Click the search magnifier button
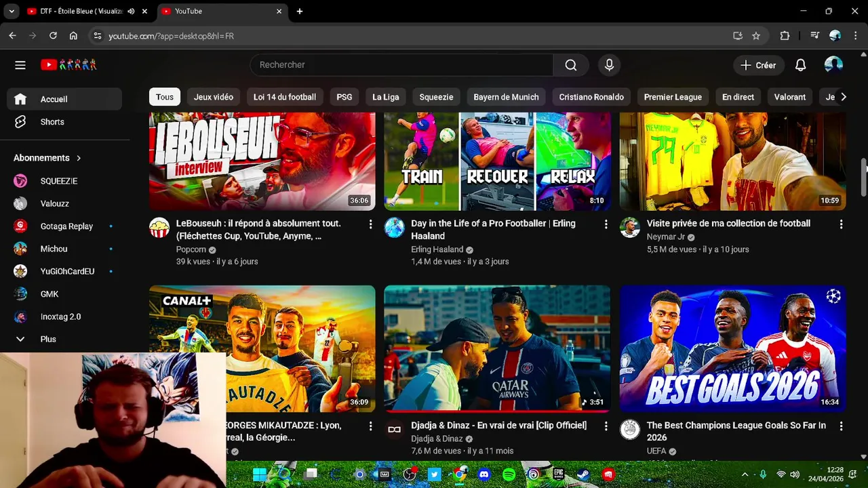868x488 pixels. [571, 65]
